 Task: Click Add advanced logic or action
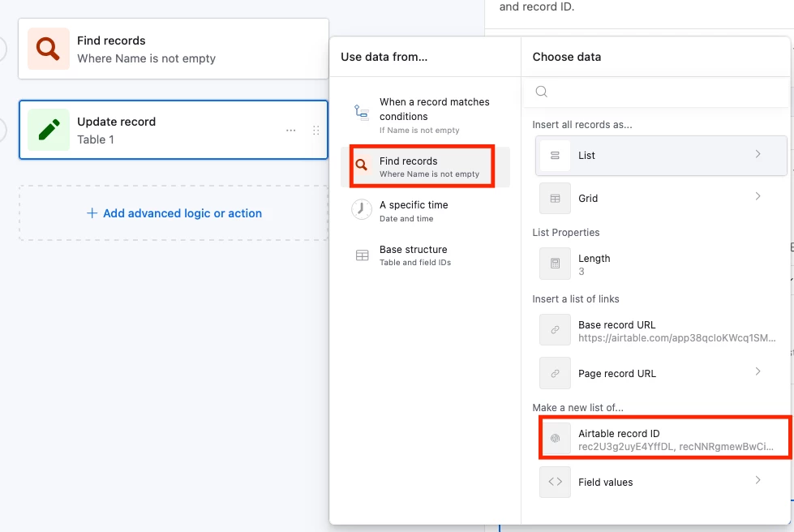coord(174,213)
